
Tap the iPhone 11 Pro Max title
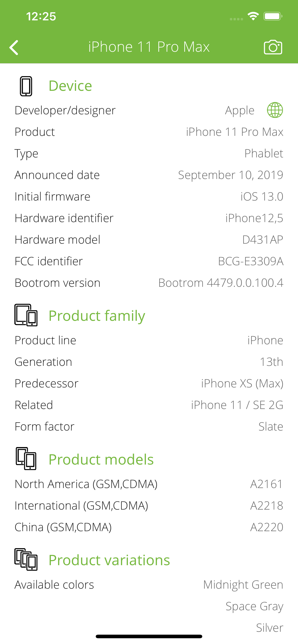149,47
